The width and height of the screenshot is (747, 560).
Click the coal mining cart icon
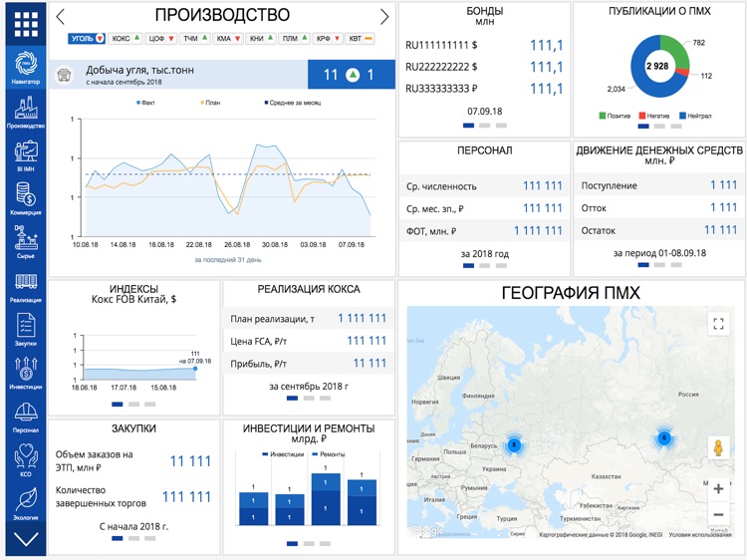point(65,75)
